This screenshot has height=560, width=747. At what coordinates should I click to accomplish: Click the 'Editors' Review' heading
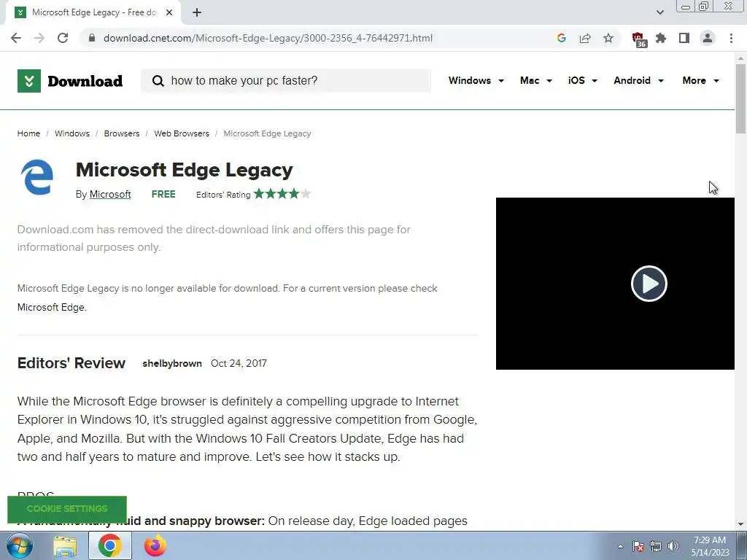(x=71, y=363)
